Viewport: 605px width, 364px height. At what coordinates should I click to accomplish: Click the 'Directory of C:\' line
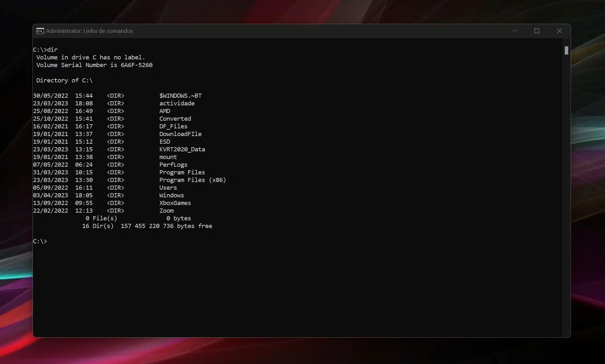click(65, 80)
